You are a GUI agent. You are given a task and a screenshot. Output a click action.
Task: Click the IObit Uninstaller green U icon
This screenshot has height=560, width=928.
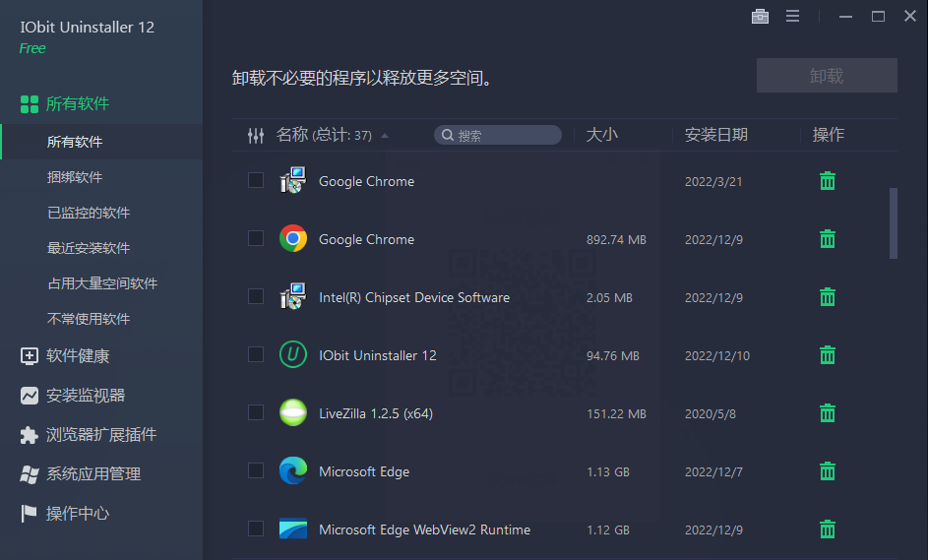[x=293, y=354]
